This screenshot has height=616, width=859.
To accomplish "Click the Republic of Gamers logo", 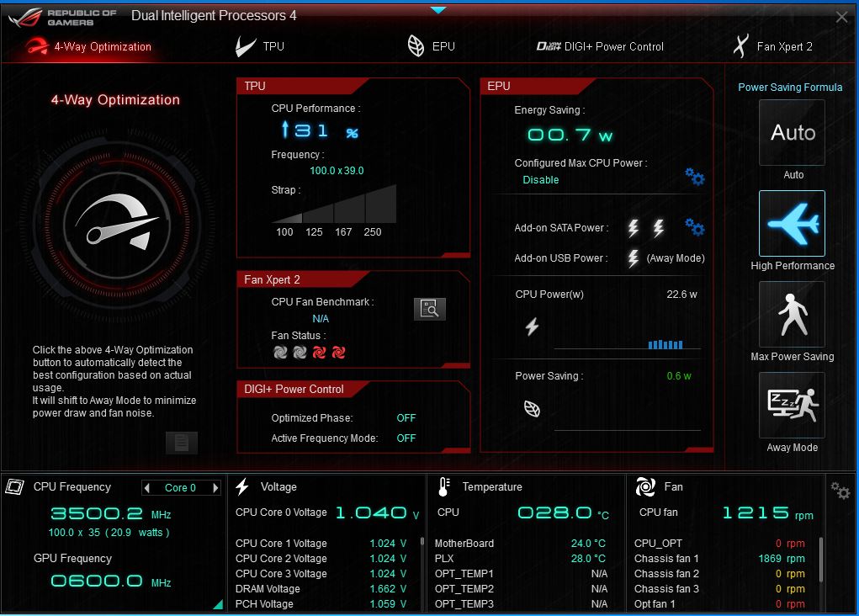I will coord(62,17).
